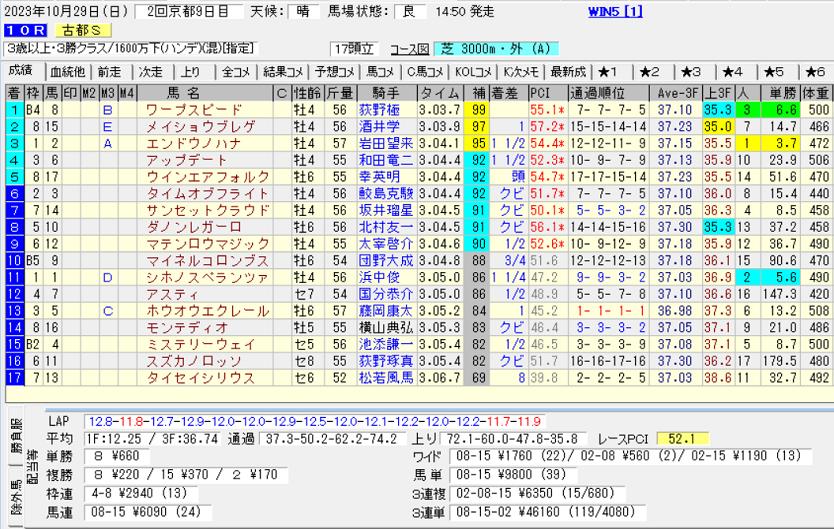Click the コース図 course map link

pos(408,49)
